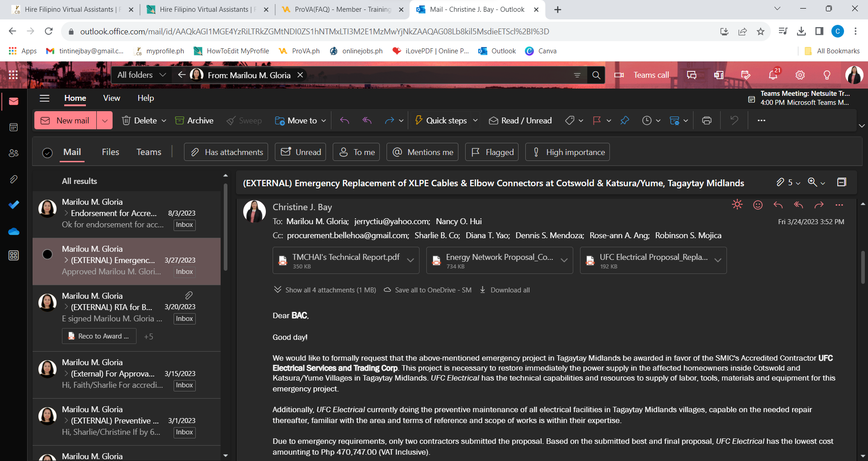Open the Delete dropdown arrow
Viewport: 868px width, 461px height.
click(x=164, y=121)
